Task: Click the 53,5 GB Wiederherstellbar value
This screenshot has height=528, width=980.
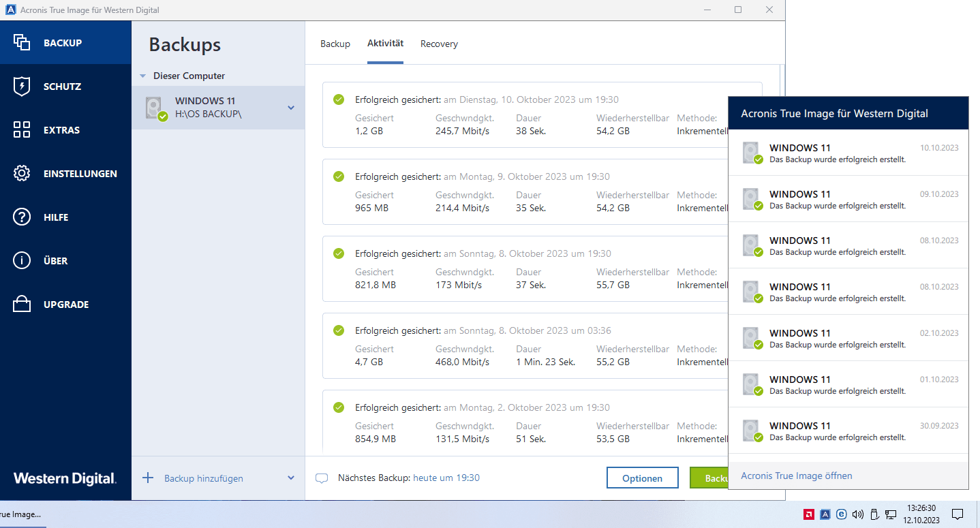Action: tap(613, 439)
